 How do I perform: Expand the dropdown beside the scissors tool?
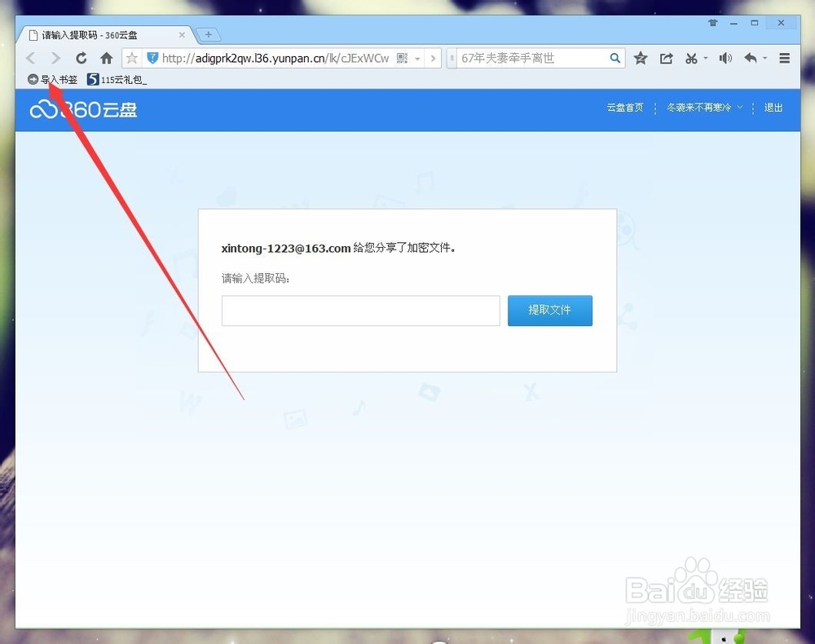tap(705, 58)
